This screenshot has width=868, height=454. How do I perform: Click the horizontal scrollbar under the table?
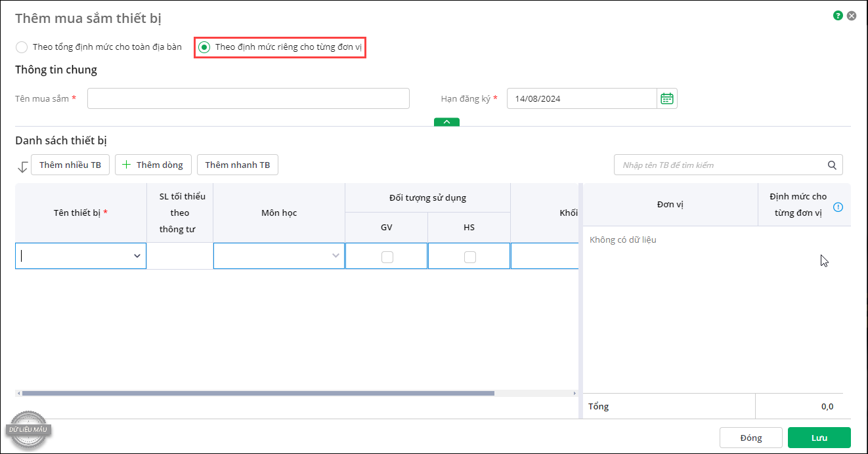(x=257, y=394)
